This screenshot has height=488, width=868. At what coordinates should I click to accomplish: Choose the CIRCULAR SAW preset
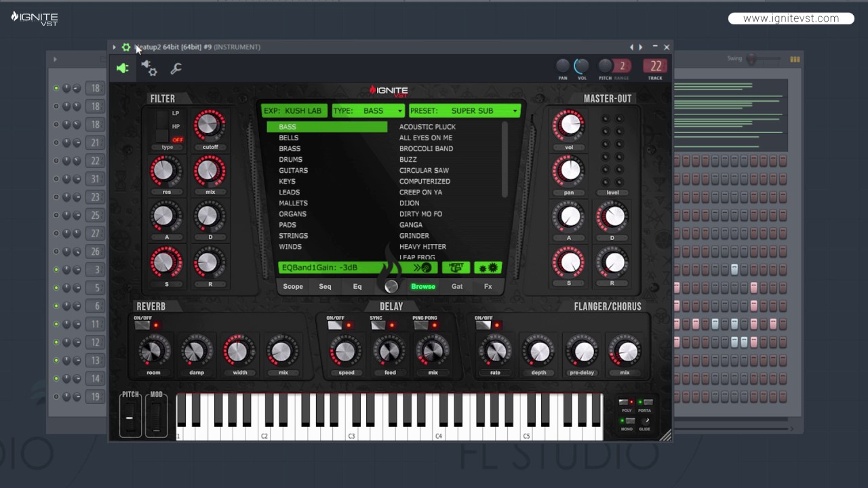pos(424,170)
